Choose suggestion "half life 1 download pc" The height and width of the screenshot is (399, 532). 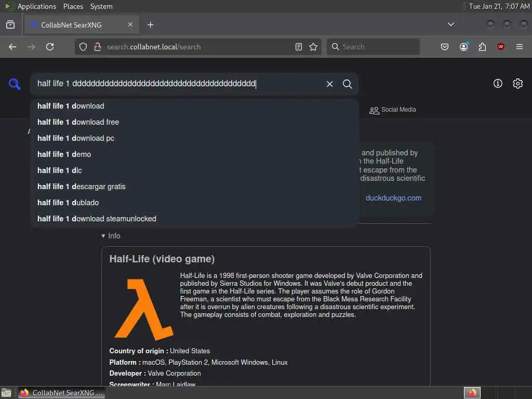(194, 138)
